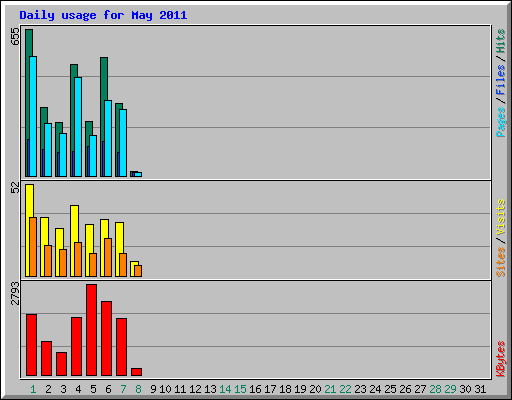Click the 2793 axis maximum label

(15, 293)
